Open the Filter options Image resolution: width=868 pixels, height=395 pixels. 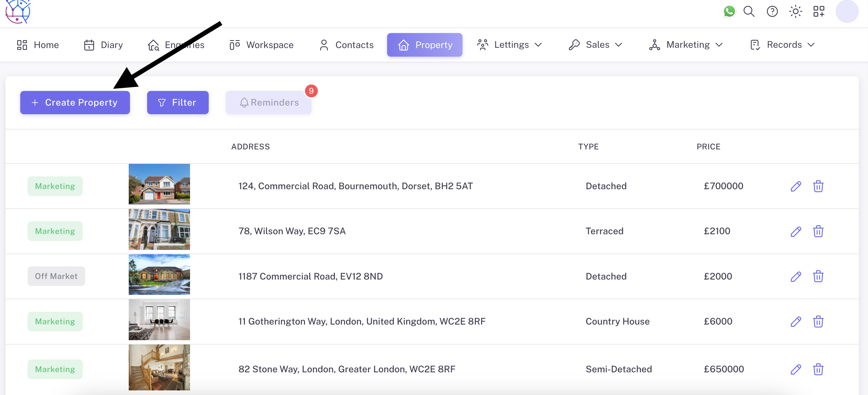coord(177,102)
